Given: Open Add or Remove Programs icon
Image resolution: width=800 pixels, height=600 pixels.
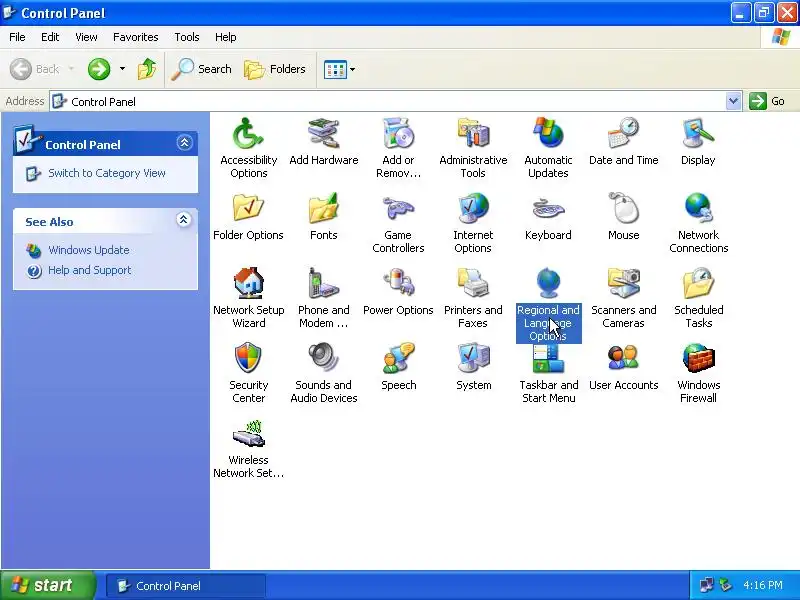Looking at the screenshot, I should coord(398,134).
